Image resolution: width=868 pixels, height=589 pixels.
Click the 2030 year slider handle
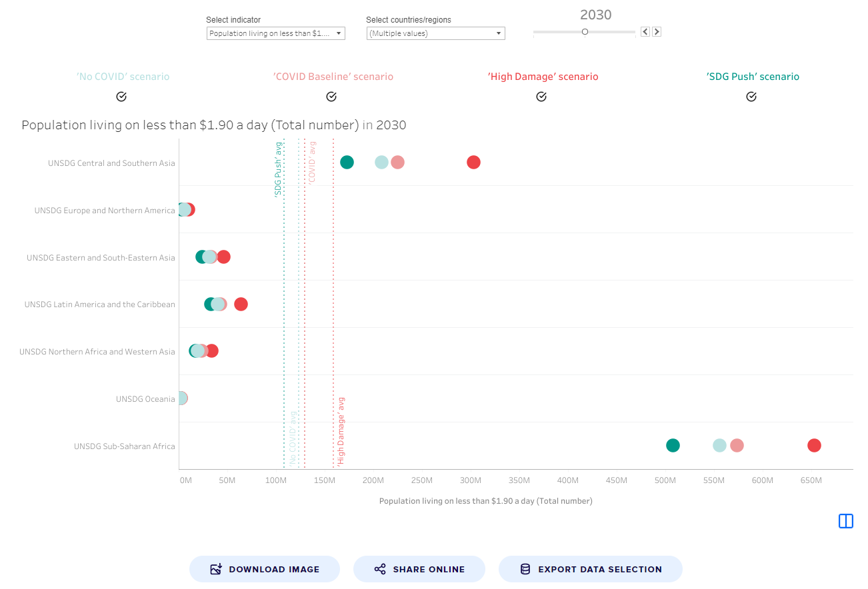click(585, 31)
